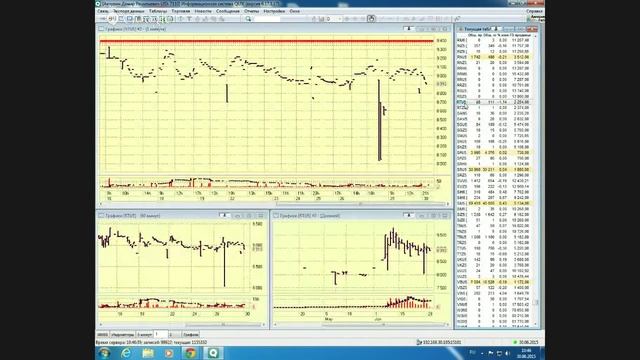Open the Настройки menu
Screen dimensions: 640x360
click(274, 11)
